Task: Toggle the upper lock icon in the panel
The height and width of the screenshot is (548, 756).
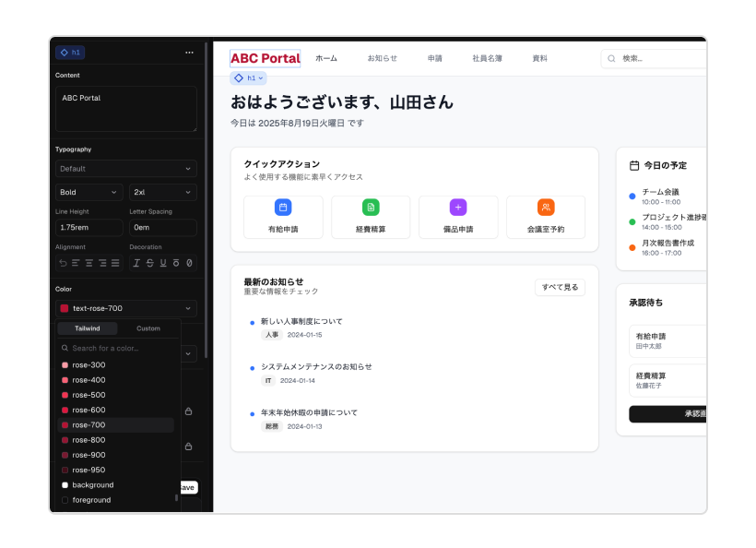Action: point(189,411)
